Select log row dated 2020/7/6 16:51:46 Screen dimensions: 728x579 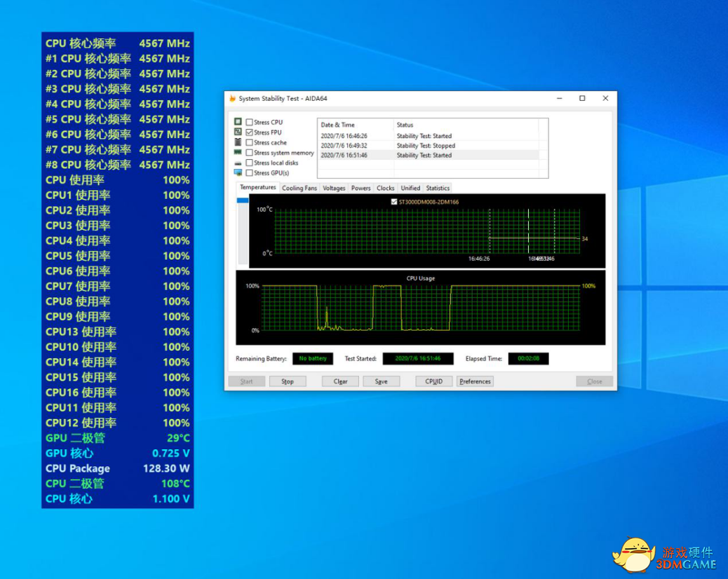coord(428,156)
